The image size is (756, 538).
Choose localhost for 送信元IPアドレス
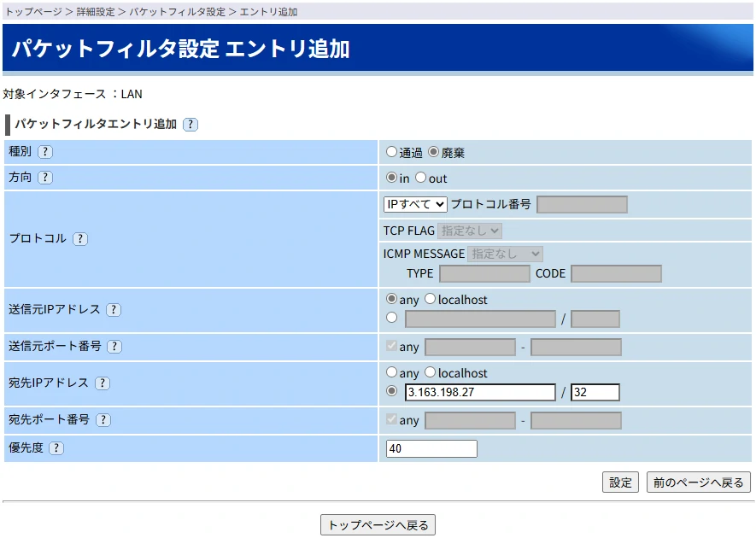point(430,300)
